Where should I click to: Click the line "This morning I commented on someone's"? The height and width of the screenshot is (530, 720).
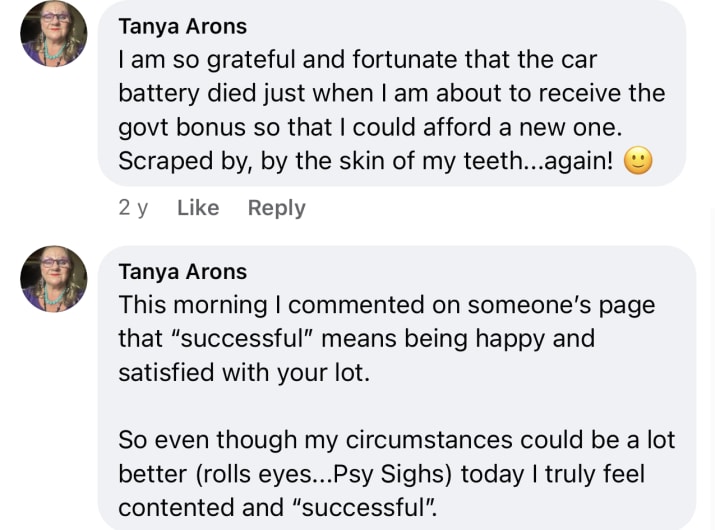(386, 304)
